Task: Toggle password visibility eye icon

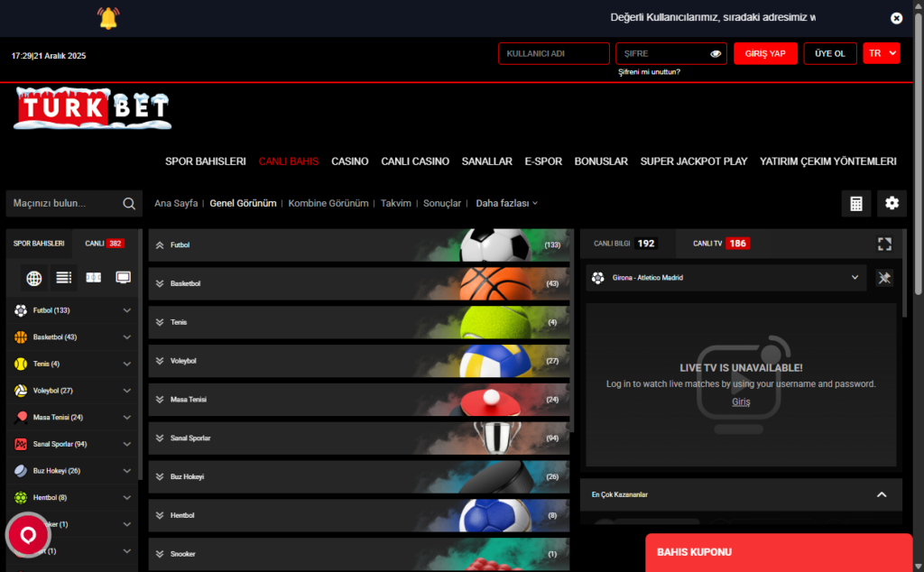Action: [x=716, y=54]
